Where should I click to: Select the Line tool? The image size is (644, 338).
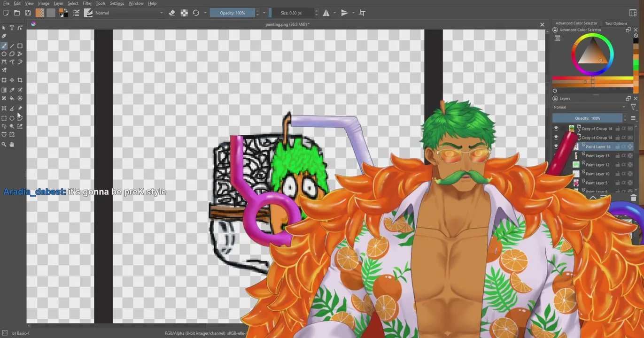coord(12,46)
